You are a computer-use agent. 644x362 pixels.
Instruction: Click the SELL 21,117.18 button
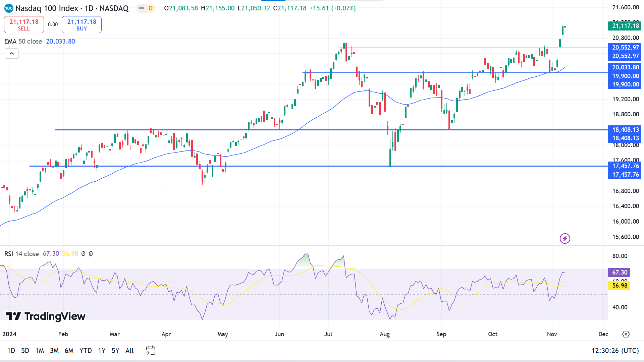pos(24,25)
